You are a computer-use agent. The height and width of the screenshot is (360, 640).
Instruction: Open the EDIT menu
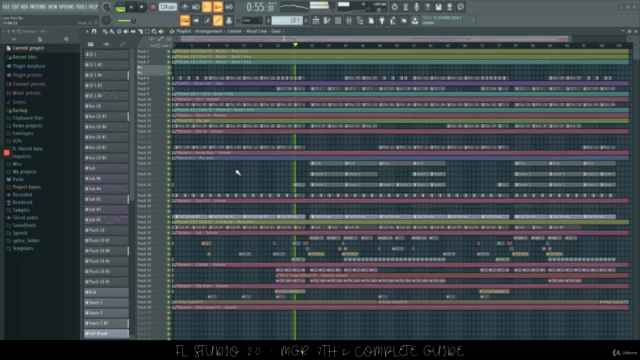16,7
